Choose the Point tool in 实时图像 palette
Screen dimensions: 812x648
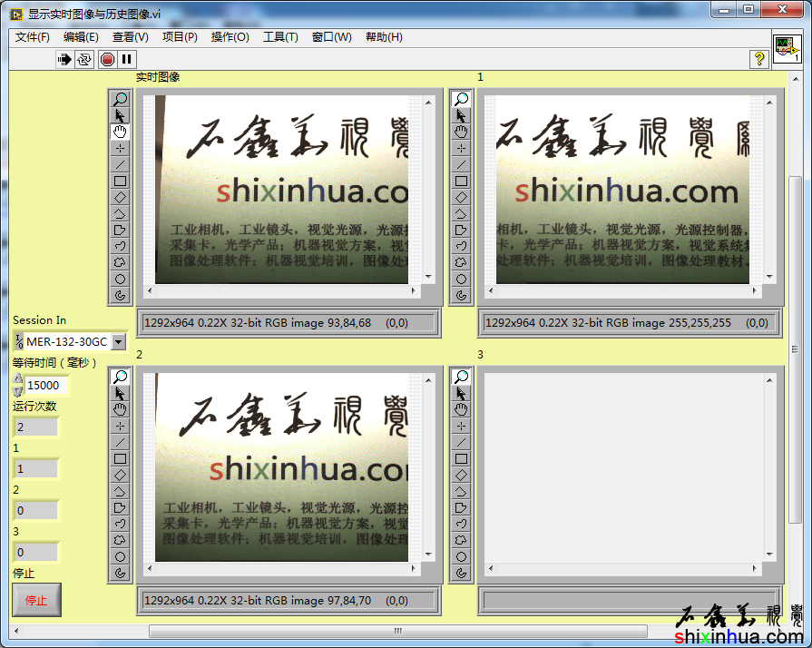(x=120, y=148)
